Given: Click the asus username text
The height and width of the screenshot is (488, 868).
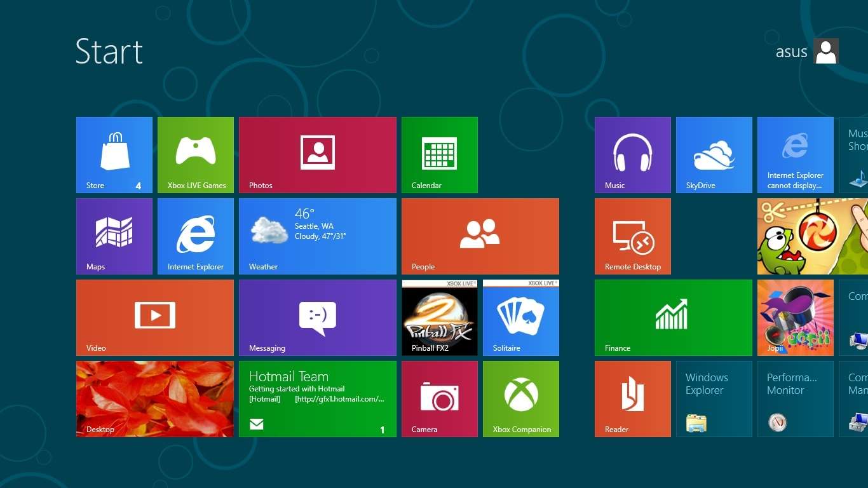Looking at the screenshot, I should tap(791, 52).
